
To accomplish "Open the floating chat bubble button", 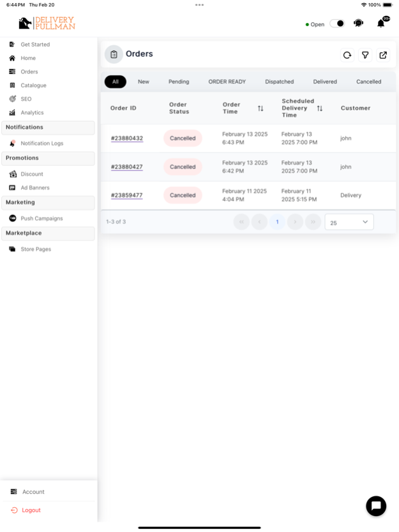I will coord(376,506).
